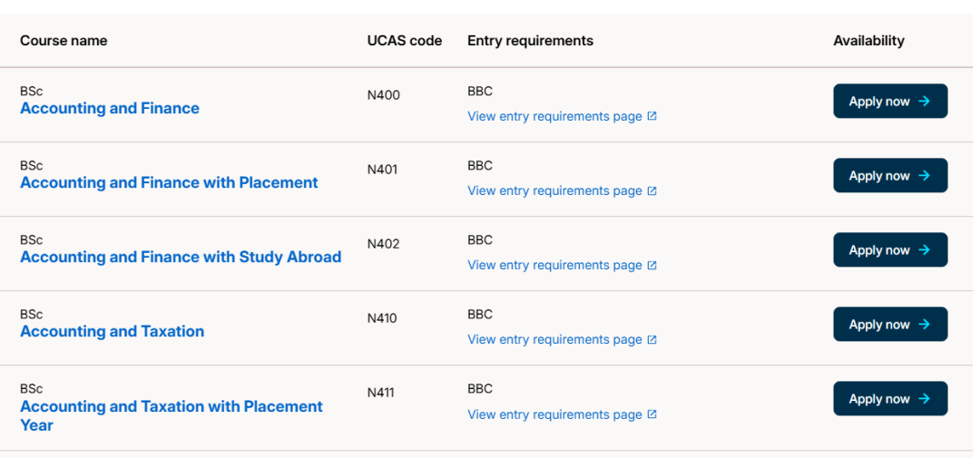Click arrow icon on N400 Apply now button
The height and width of the screenshot is (458, 980).
[x=925, y=102]
